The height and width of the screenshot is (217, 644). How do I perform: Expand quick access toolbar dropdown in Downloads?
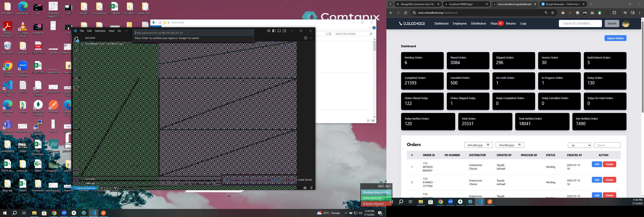pyautogui.click(x=168, y=23)
